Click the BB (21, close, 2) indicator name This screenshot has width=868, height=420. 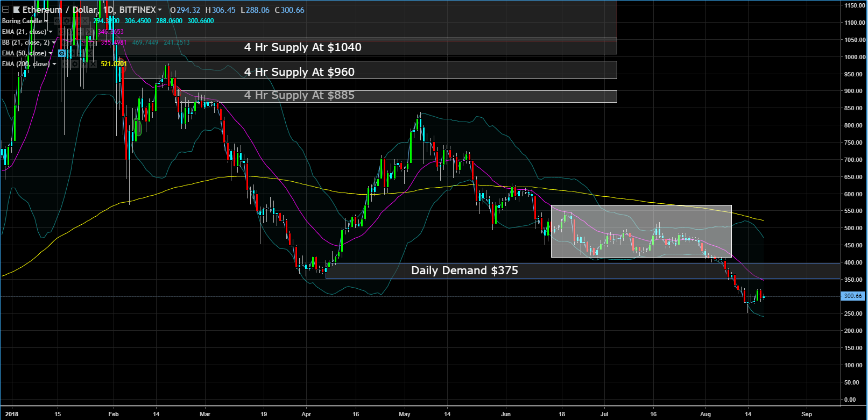coord(26,42)
